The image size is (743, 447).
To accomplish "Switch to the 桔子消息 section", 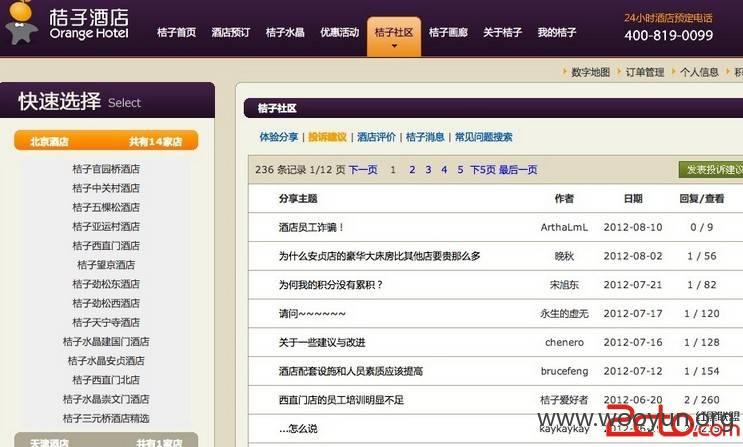I will tap(426, 137).
